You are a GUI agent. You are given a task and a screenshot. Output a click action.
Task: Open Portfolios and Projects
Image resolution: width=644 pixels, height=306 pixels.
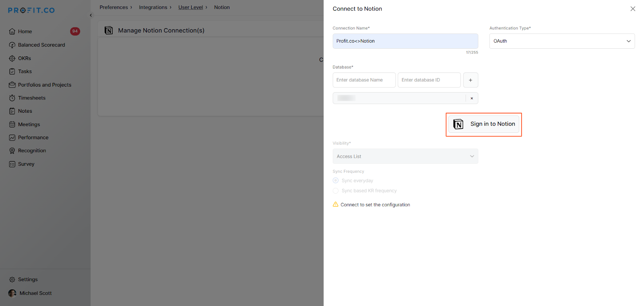pyautogui.click(x=45, y=85)
